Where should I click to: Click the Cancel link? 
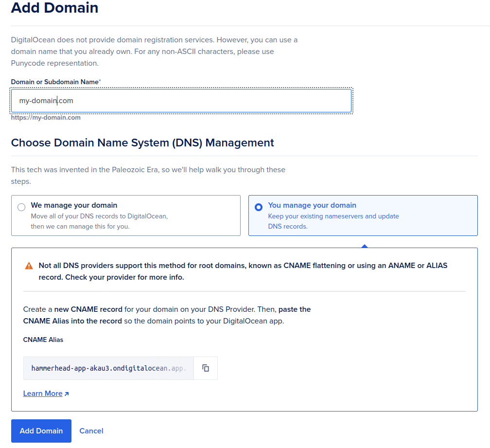(91, 431)
